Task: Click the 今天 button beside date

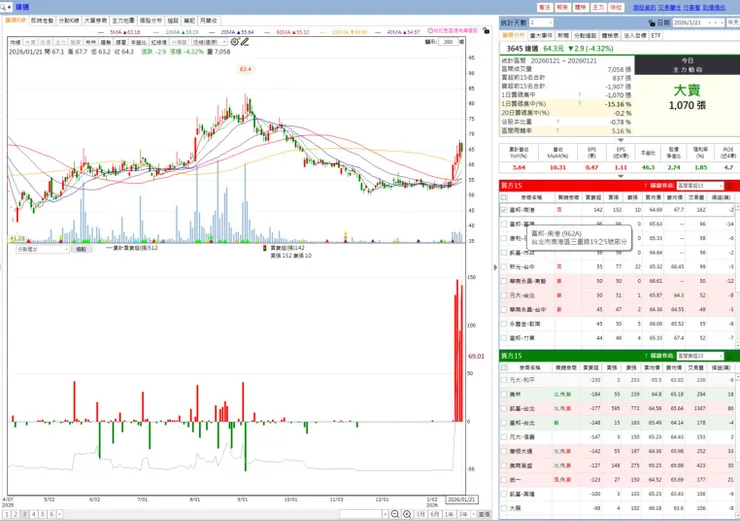Action: 733,23
